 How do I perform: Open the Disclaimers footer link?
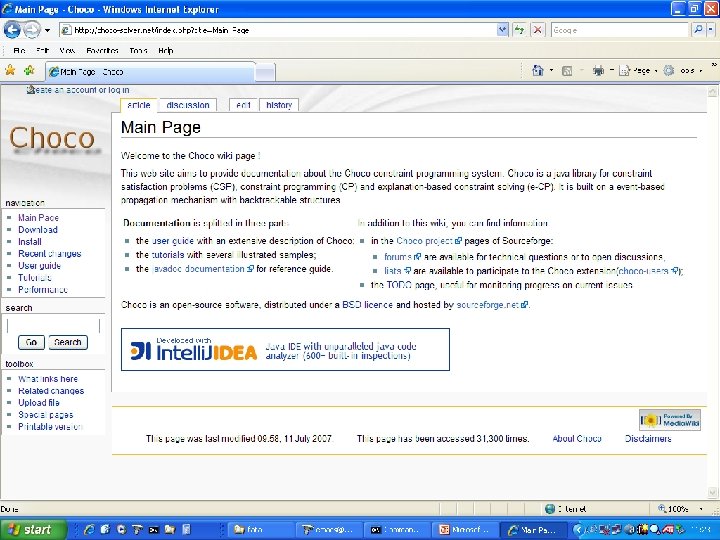(648, 439)
